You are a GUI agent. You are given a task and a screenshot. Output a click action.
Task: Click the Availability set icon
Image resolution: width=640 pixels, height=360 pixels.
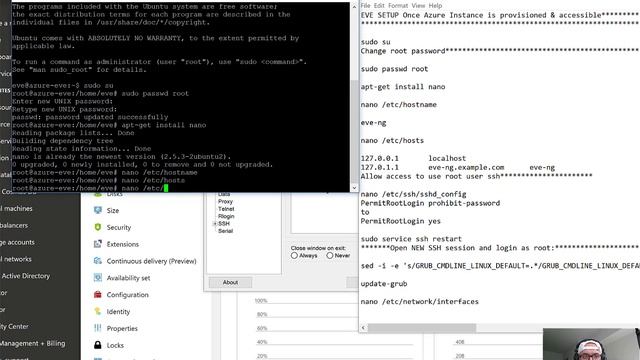click(x=98, y=278)
